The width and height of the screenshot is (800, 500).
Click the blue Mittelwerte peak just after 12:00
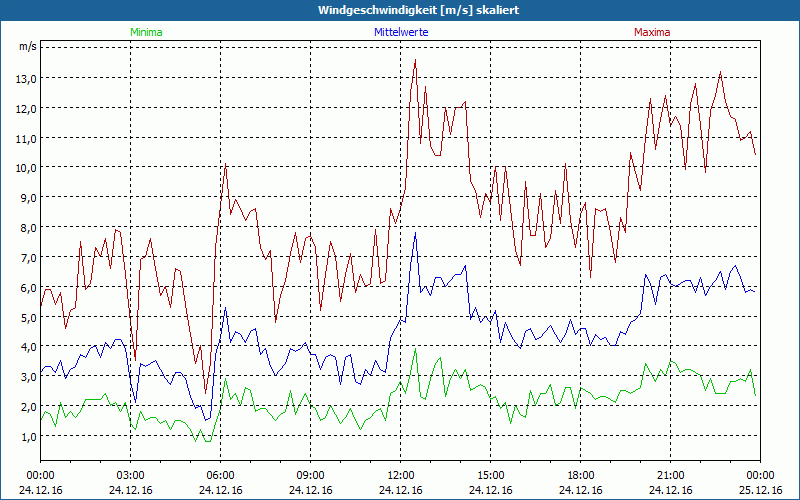pyautogui.click(x=415, y=233)
